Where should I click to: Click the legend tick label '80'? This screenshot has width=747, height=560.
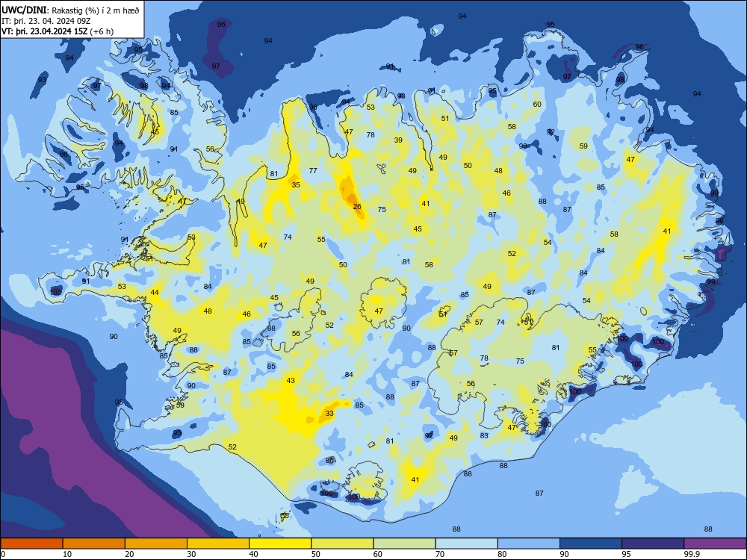pos(502,554)
